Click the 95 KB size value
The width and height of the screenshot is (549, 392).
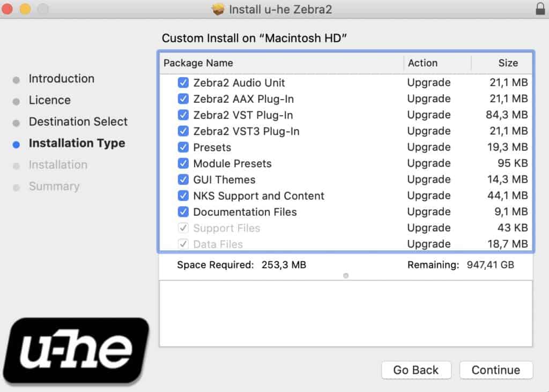click(513, 163)
